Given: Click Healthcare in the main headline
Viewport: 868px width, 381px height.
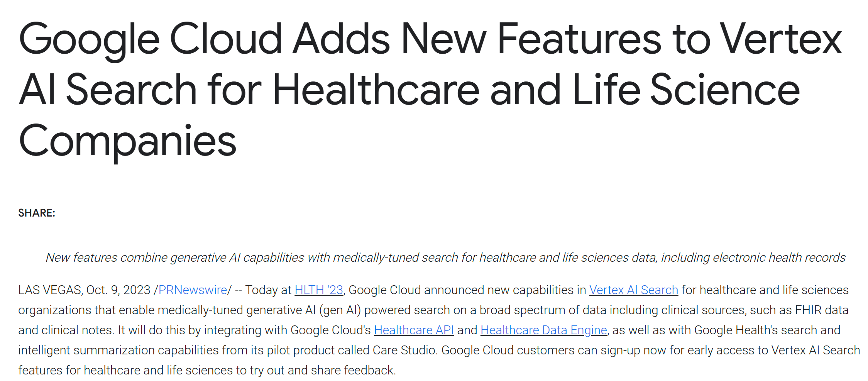Looking at the screenshot, I should pos(376,90).
